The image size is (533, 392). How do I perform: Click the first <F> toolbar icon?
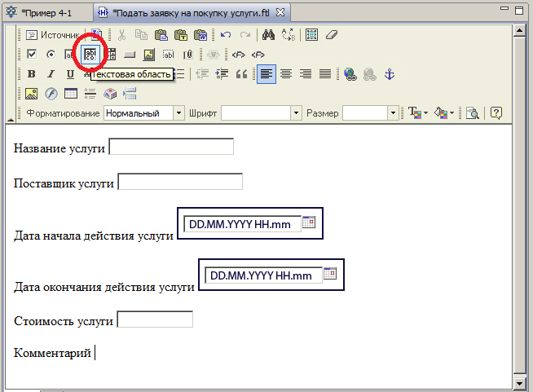point(238,55)
